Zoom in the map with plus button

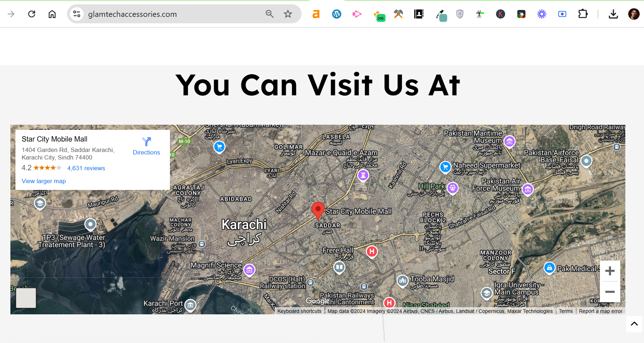[x=610, y=271]
